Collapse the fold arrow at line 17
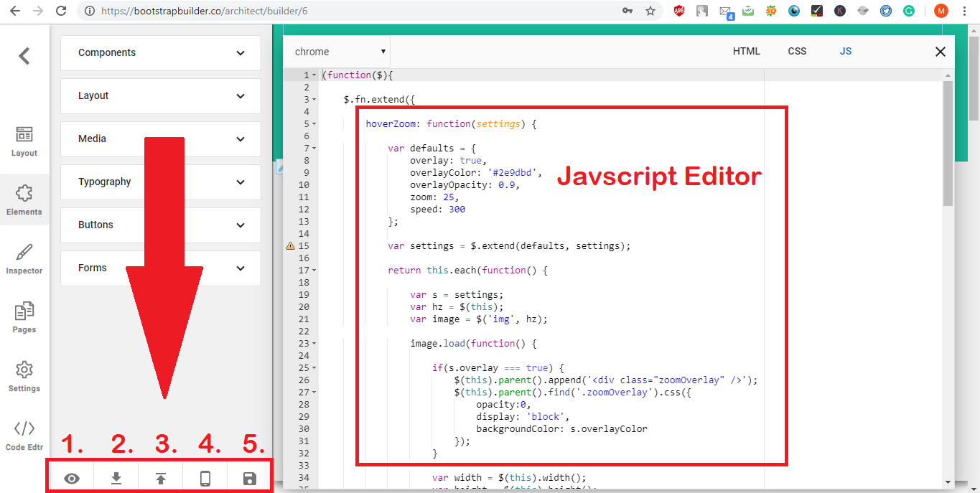The width and height of the screenshot is (980, 493). 314,270
